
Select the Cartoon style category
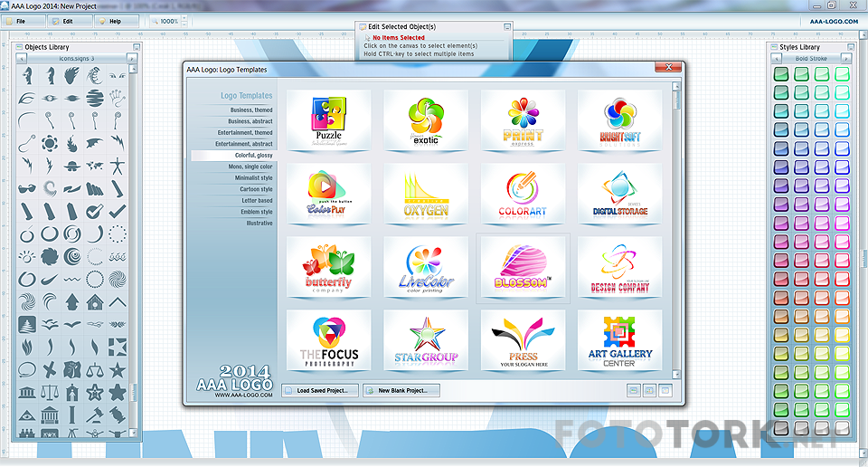coord(256,189)
